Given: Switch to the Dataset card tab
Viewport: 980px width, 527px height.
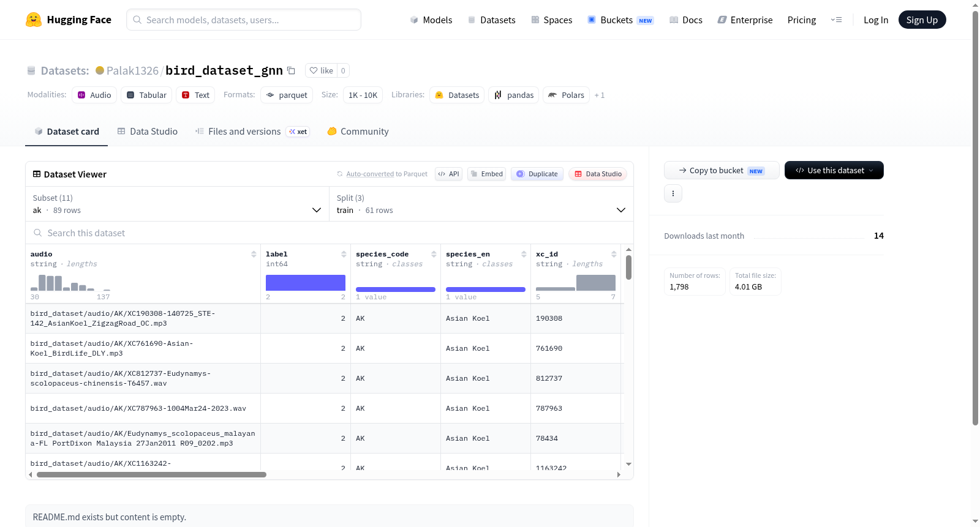Looking at the screenshot, I should [x=66, y=132].
